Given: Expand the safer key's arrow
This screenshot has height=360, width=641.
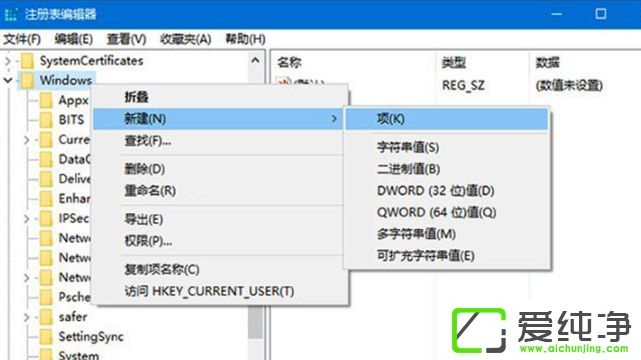Looking at the screenshot, I should (27, 317).
